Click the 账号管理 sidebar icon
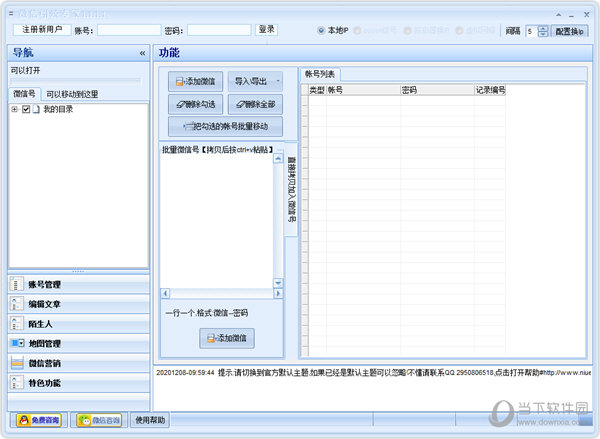 click(16, 284)
